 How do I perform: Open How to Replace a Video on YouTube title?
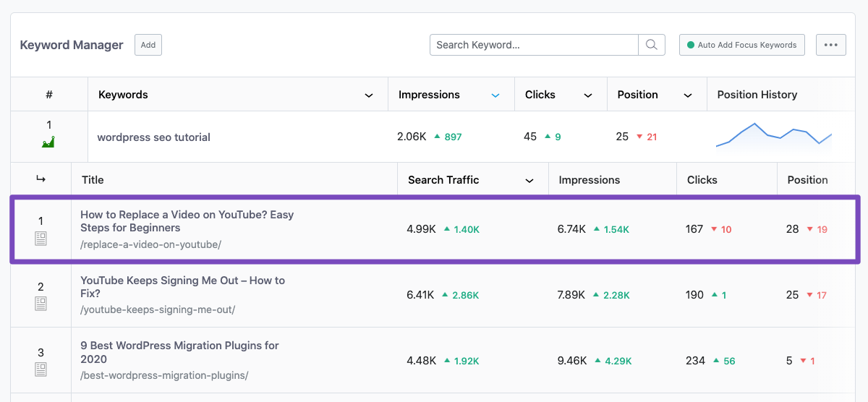click(x=187, y=221)
